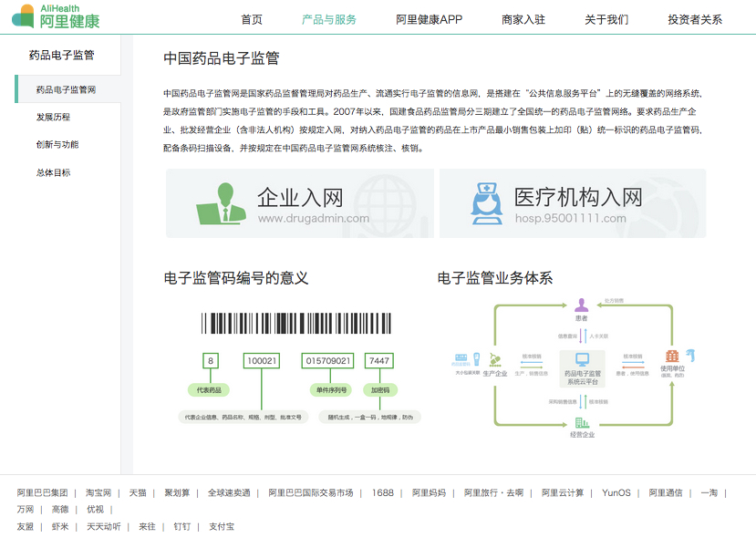Viewport: 756px width, 538px height.
Task: Open 阿里旅行·去啊 footer link
Action: tap(493, 493)
